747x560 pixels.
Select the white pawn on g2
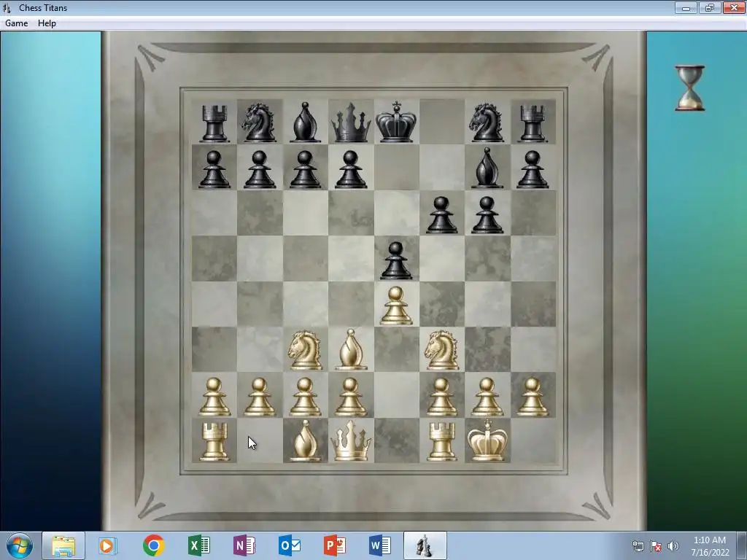pyautogui.click(x=487, y=397)
